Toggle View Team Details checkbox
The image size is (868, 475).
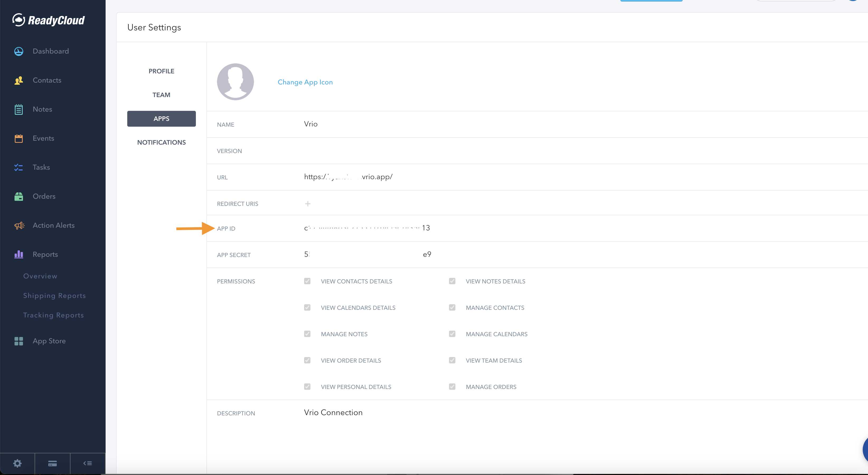tap(452, 360)
